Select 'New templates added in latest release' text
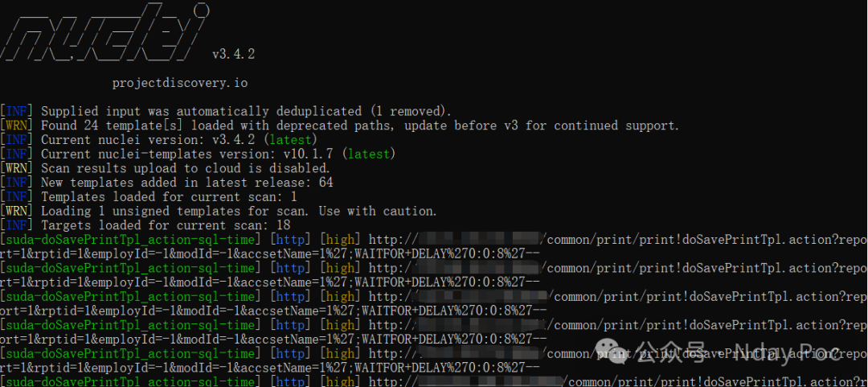This screenshot has width=868, height=387. 174,183
